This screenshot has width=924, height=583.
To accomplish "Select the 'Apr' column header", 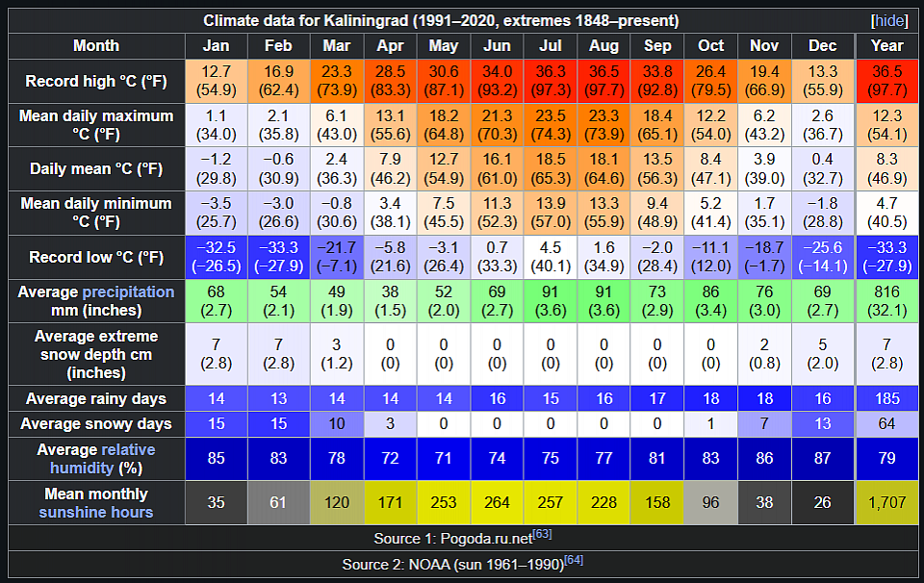I will [390, 46].
